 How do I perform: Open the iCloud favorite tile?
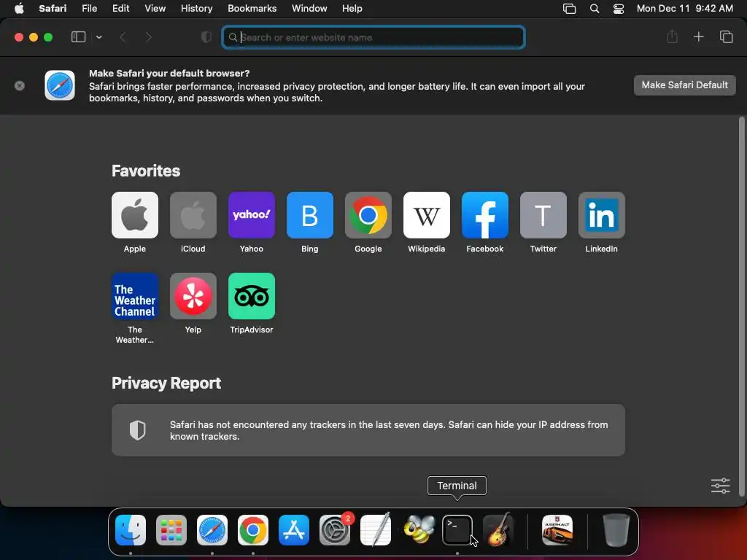(193, 215)
